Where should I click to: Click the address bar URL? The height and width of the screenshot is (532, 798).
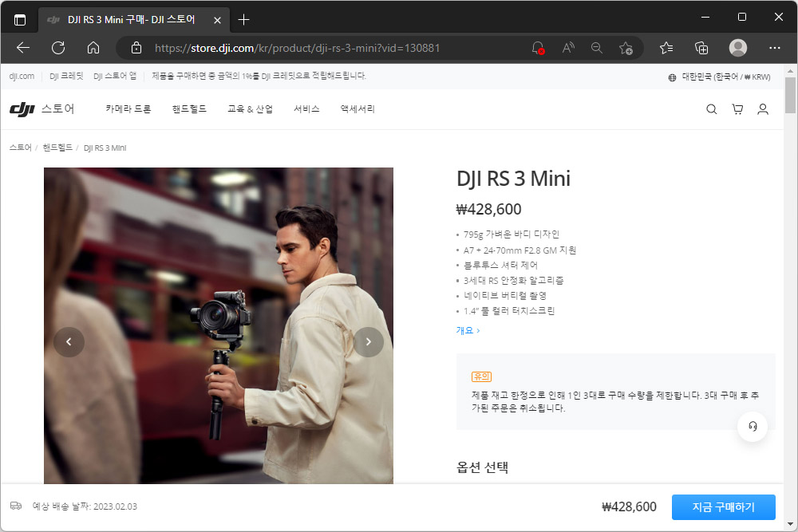point(297,48)
